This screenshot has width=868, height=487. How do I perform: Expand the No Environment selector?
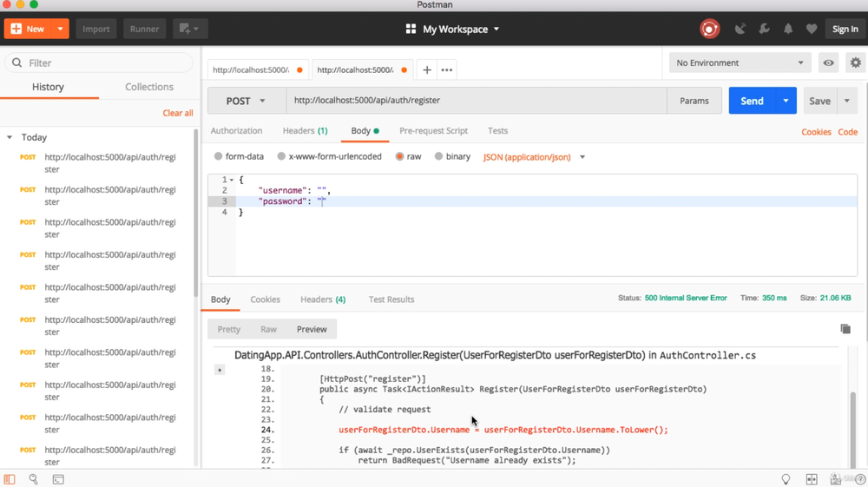[x=740, y=63]
